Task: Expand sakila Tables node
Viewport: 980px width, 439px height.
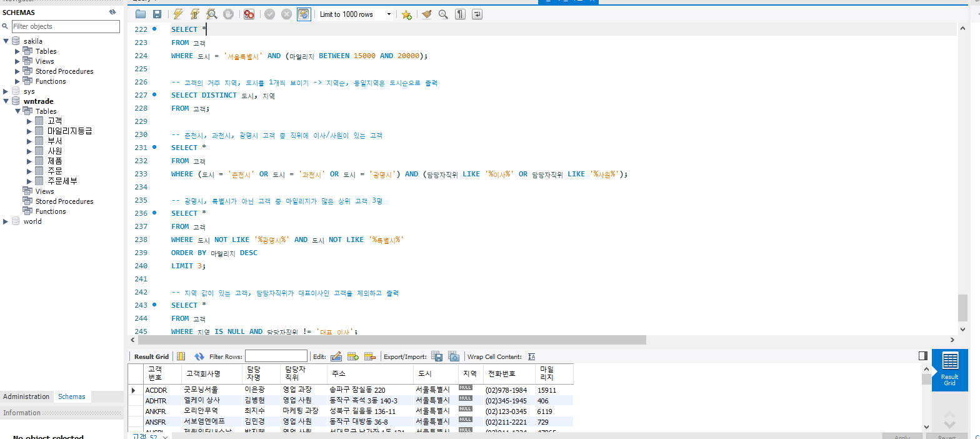Action: (x=17, y=51)
